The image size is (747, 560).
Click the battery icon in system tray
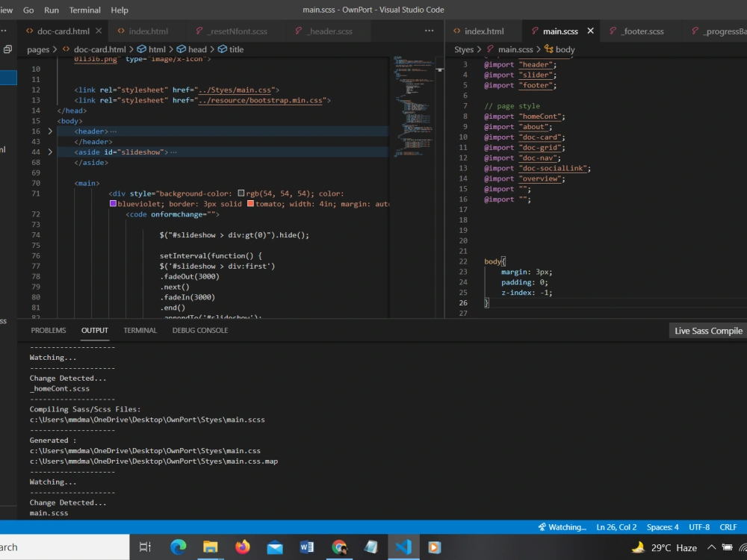727,547
